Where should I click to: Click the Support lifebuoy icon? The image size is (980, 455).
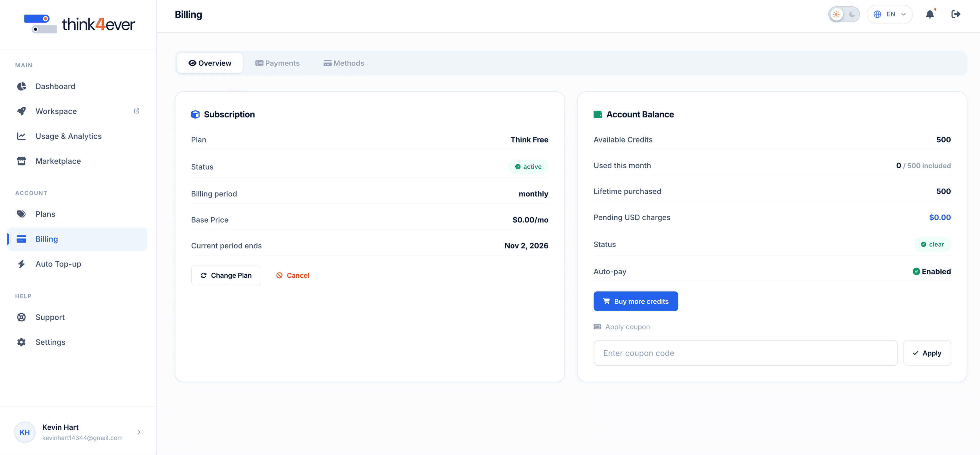tap(21, 317)
